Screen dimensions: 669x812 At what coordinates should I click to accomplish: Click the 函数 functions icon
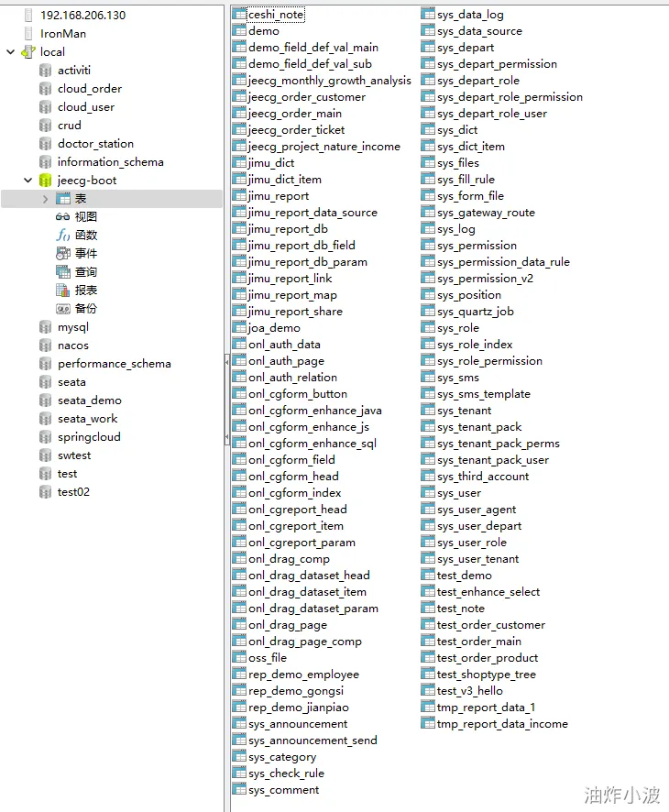coord(62,236)
